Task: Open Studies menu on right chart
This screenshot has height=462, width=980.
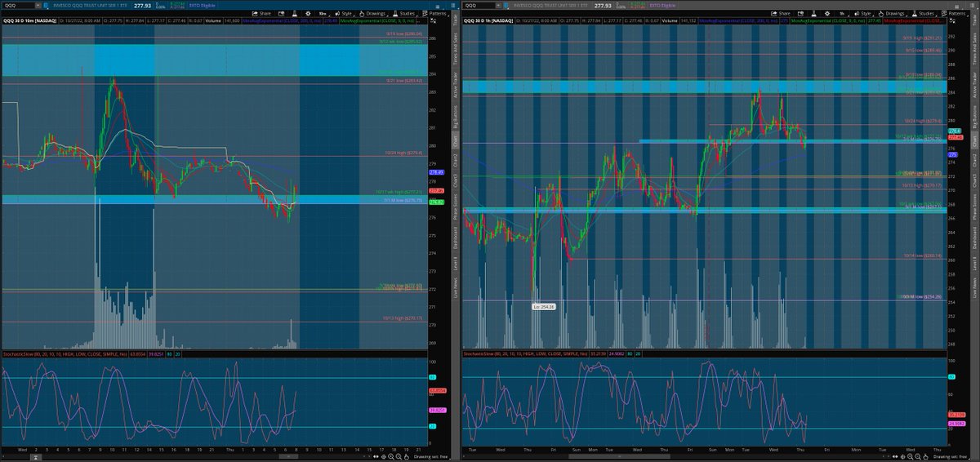Action: pyautogui.click(x=924, y=13)
